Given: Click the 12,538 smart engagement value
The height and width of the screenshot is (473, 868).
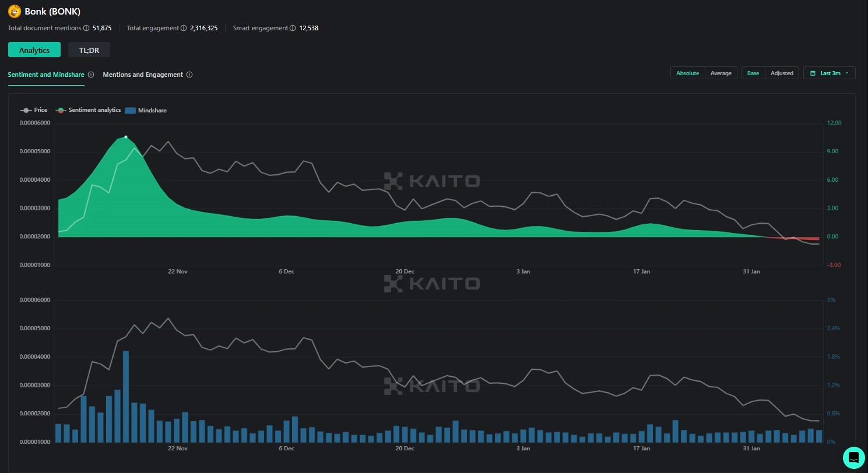Looking at the screenshot, I should tap(309, 28).
